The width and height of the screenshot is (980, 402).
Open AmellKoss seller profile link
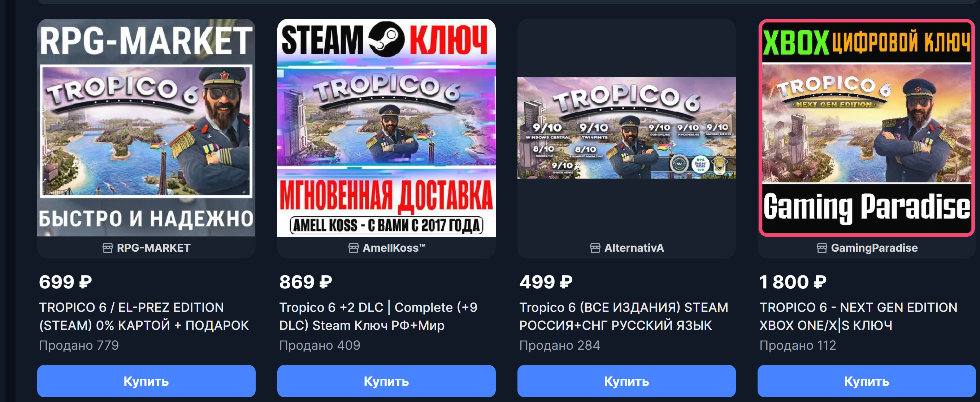[394, 248]
